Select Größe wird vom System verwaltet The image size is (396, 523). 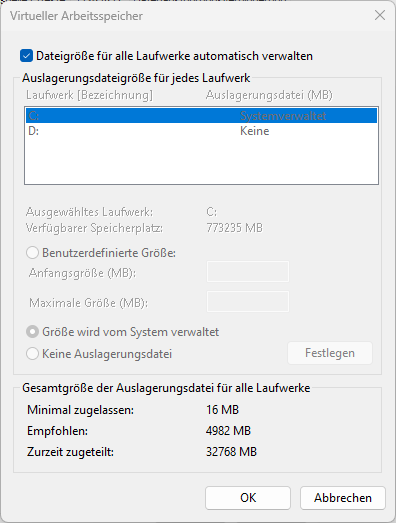(32, 332)
